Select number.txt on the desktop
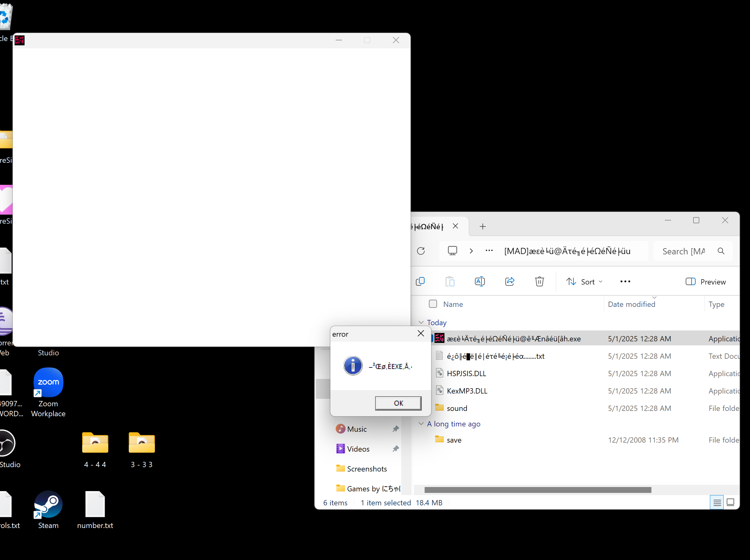The image size is (750, 560). tap(95, 510)
